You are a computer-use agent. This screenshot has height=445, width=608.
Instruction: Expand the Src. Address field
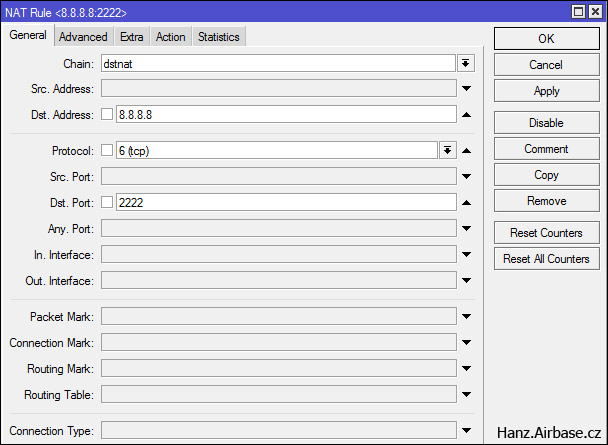click(x=466, y=89)
